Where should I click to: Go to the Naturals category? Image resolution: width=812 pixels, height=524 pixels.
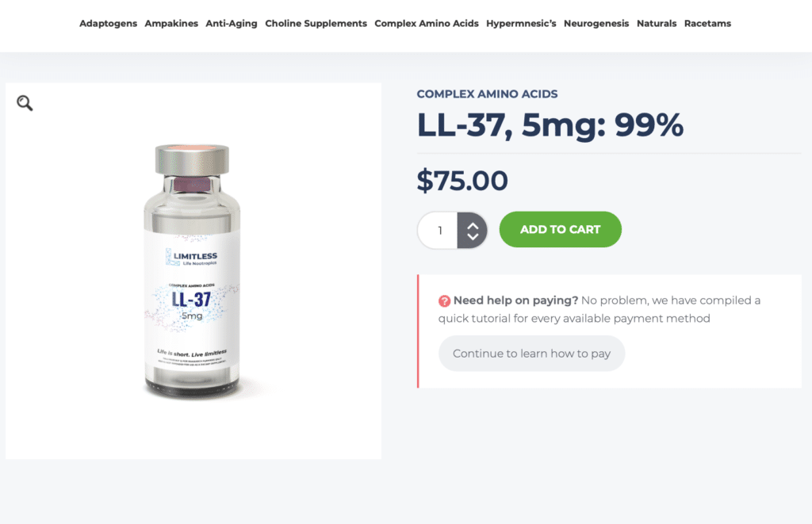(x=657, y=23)
